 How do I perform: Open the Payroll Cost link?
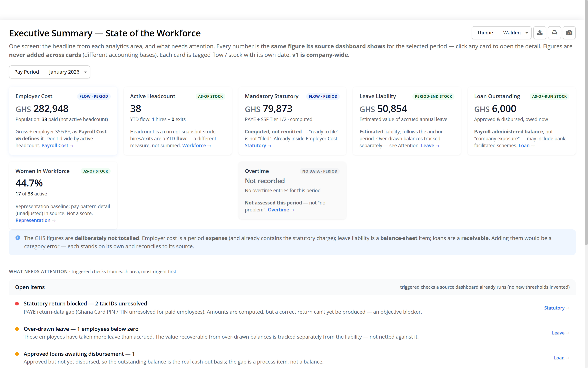[x=57, y=146]
